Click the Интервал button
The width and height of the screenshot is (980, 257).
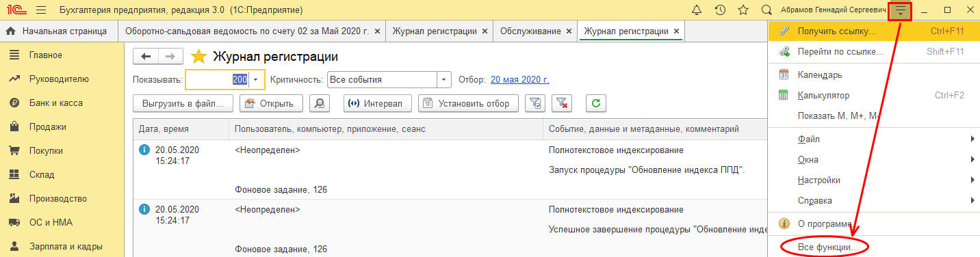pyautogui.click(x=377, y=103)
